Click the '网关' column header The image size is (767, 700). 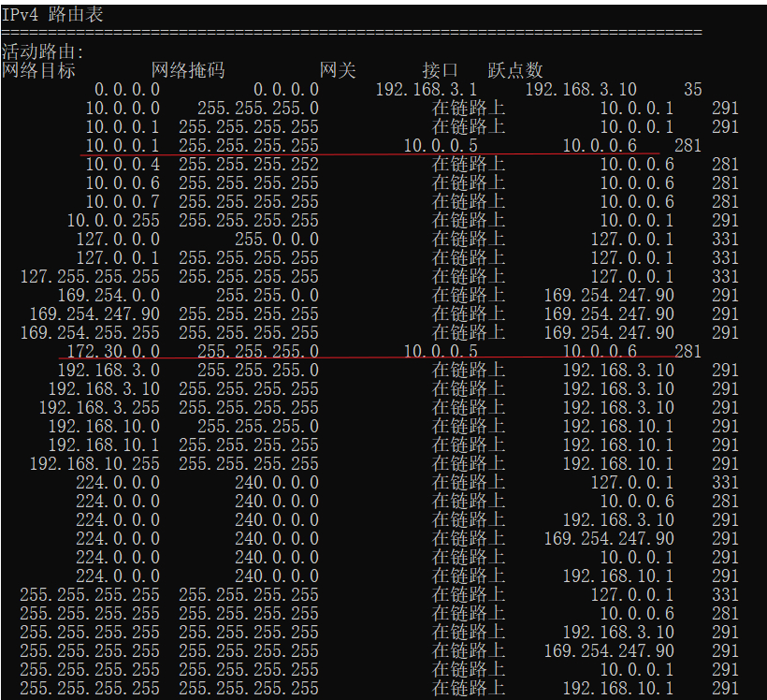click(338, 70)
